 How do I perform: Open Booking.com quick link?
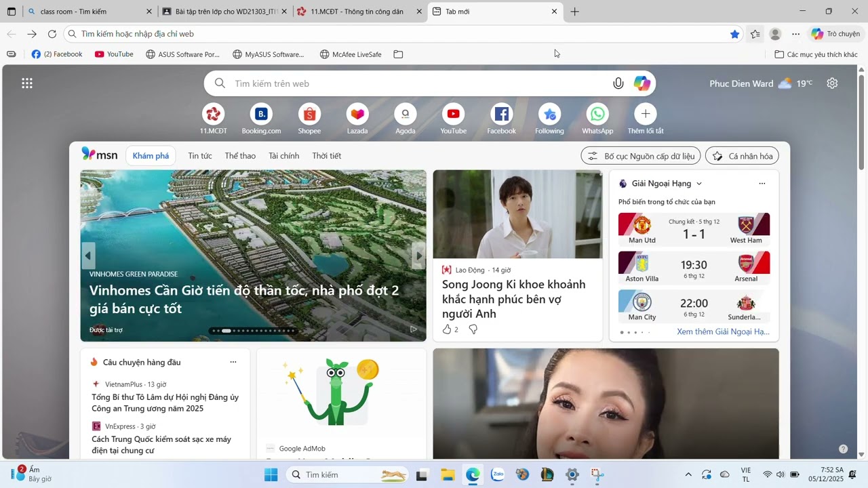261,119
